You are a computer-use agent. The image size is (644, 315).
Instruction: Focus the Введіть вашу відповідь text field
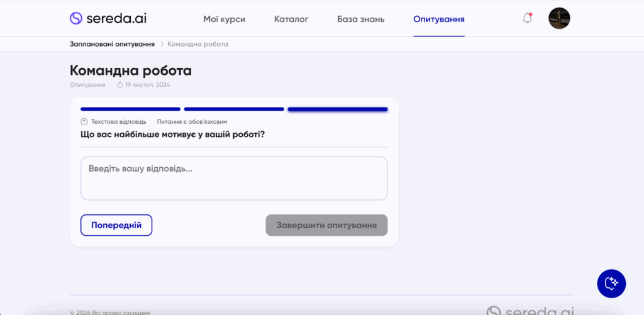234,178
